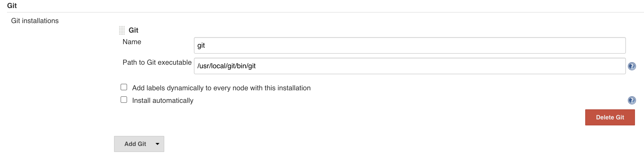Click the 'git' value in the Name field
The width and height of the screenshot is (644, 156).
point(201,46)
